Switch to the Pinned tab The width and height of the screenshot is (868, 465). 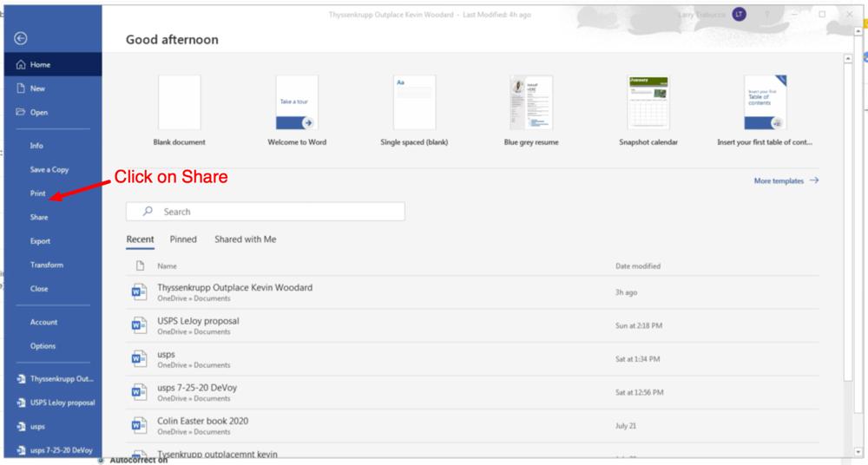click(x=183, y=239)
